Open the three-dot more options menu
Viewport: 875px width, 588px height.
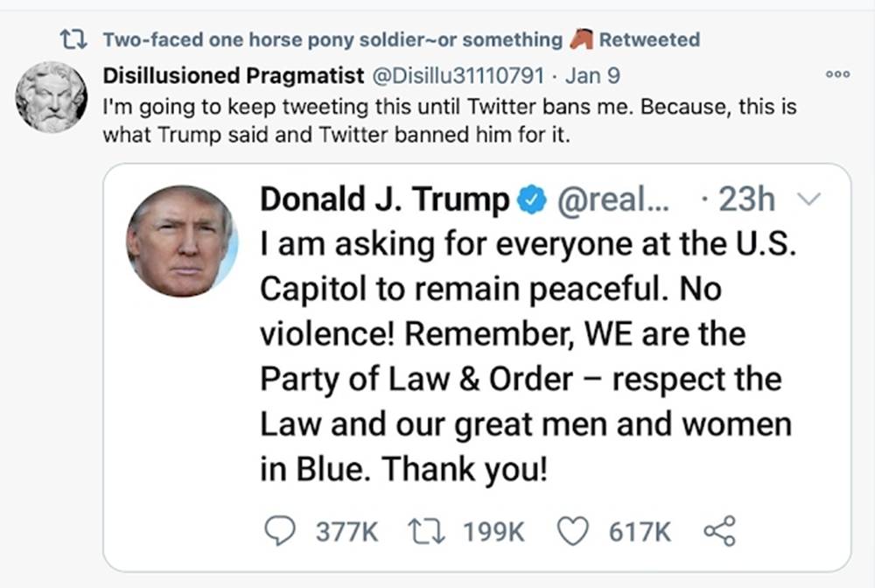point(838,76)
